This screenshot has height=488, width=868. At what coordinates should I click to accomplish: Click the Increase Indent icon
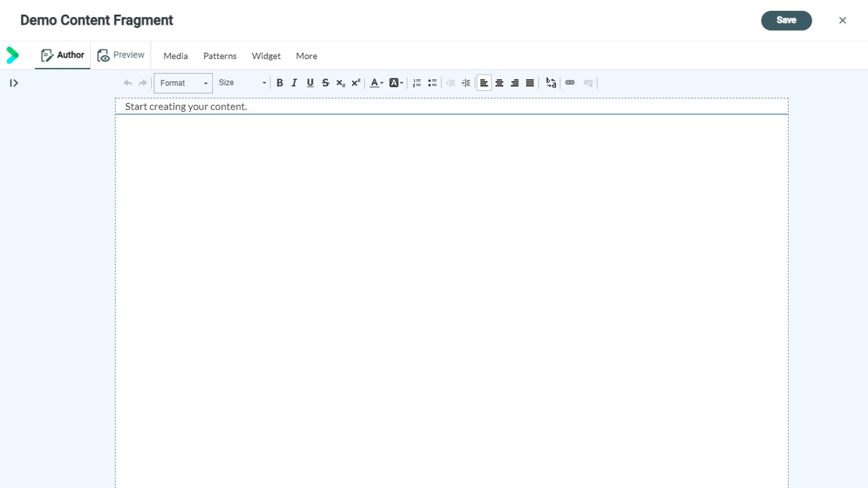(466, 83)
